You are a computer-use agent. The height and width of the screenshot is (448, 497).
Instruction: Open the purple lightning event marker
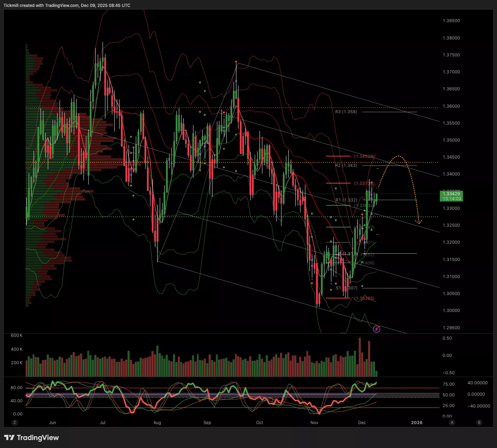point(376,329)
